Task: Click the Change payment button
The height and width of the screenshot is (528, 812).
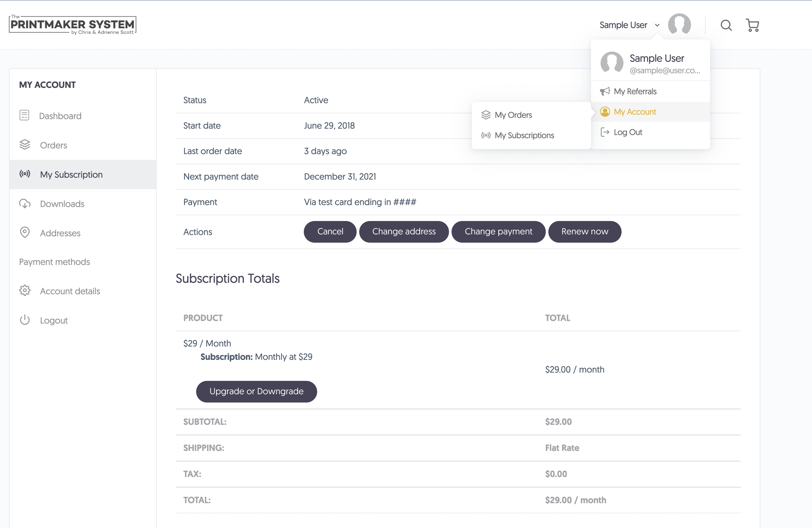Action: [498, 232]
